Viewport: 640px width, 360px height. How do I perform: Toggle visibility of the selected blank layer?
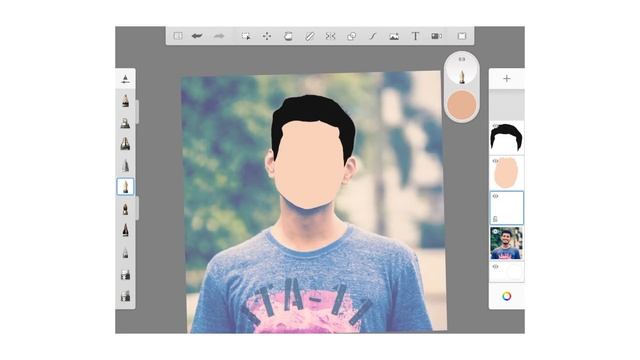click(x=495, y=196)
